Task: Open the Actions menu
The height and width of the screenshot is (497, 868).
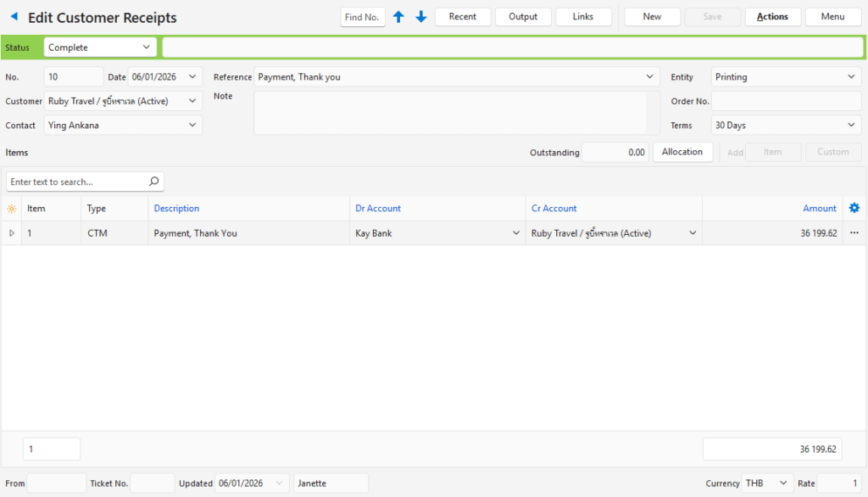Action: click(772, 17)
